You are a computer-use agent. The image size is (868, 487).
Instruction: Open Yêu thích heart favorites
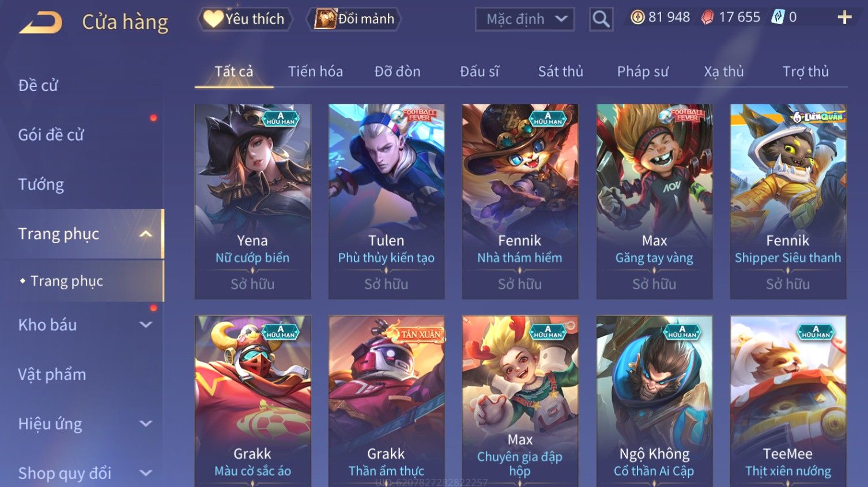[245, 19]
